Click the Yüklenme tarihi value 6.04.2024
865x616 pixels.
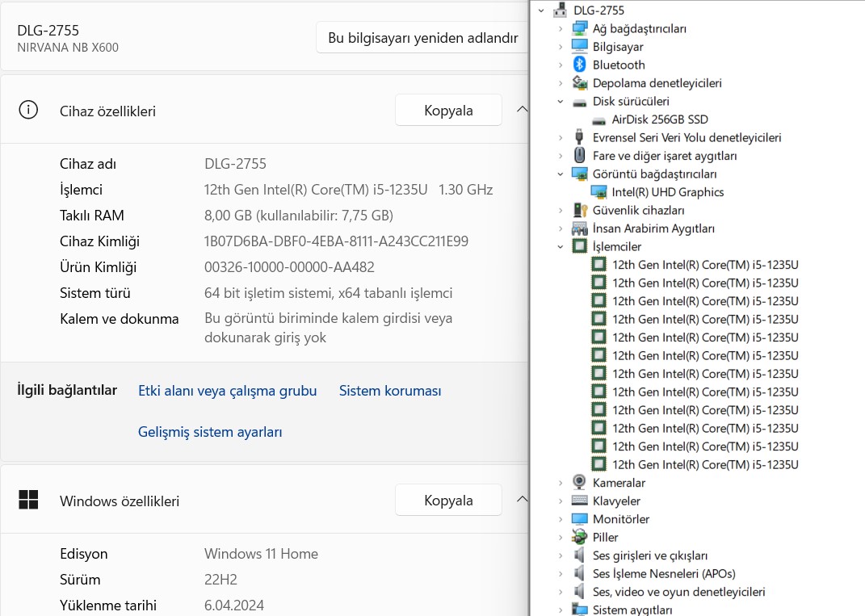tap(234, 605)
